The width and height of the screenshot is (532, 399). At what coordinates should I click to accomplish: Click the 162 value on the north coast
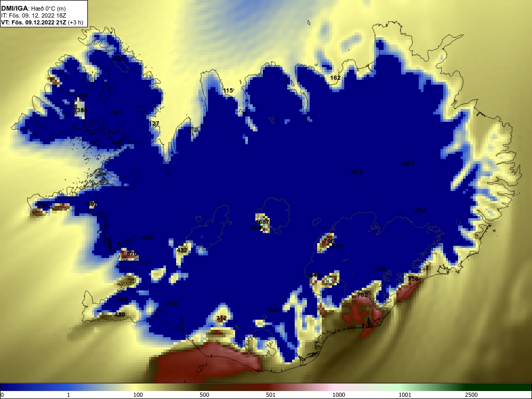click(335, 78)
